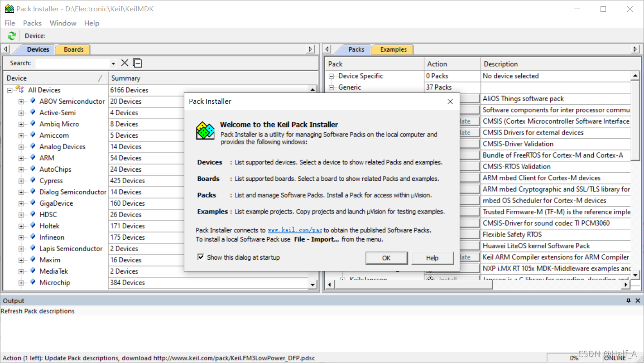Uncheck Show this dialog at startup
This screenshot has width=644, height=363.
pyautogui.click(x=201, y=257)
